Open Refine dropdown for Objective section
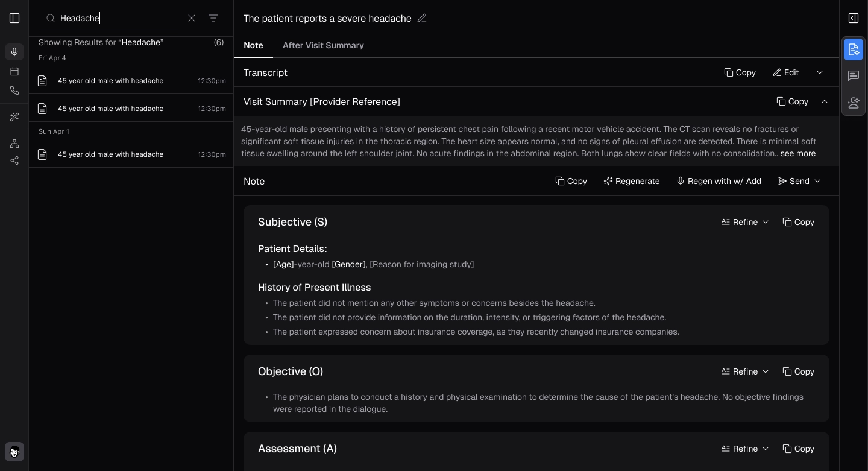Screen dimensions: 868x471 (x=745, y=371)
